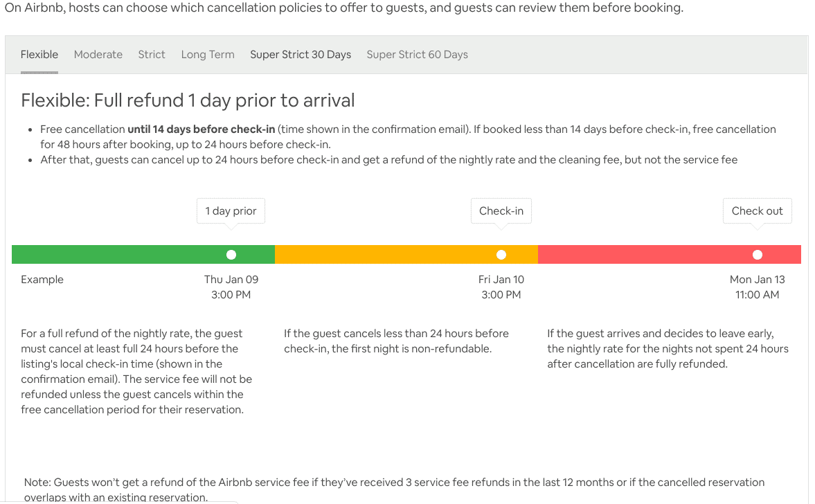Select the yellow partial-refund segment of the timeline

(x=381, y=254)
